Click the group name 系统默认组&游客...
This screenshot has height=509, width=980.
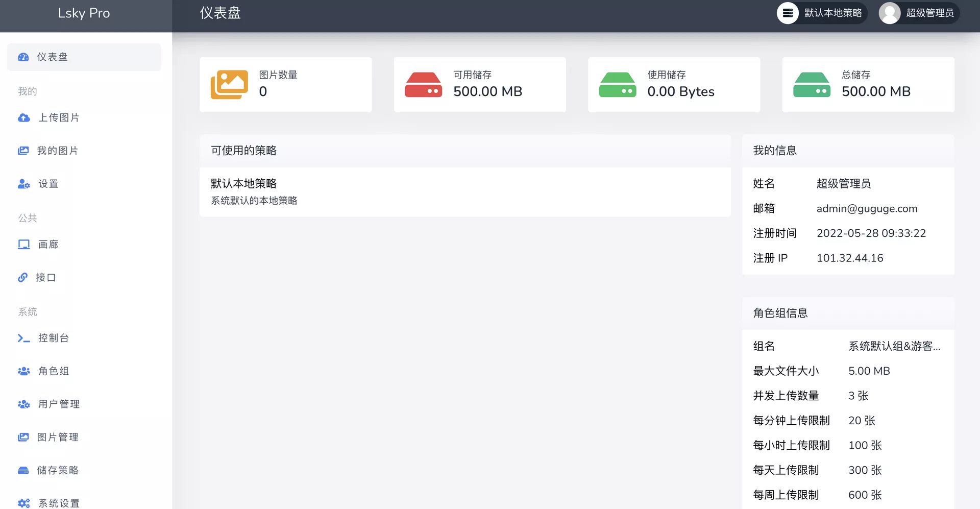click(894, 346)
